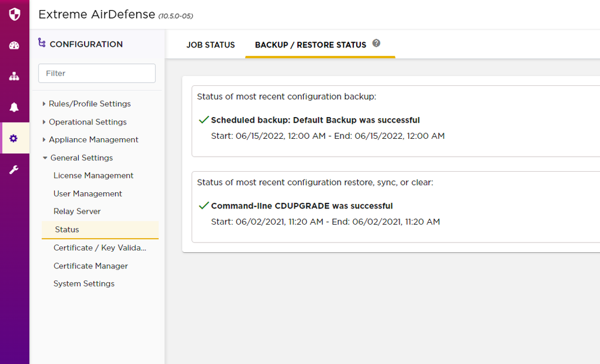600x364 pixels.
Task: Click the version number 10.5.0-05
Action: (x=175, y=16)
